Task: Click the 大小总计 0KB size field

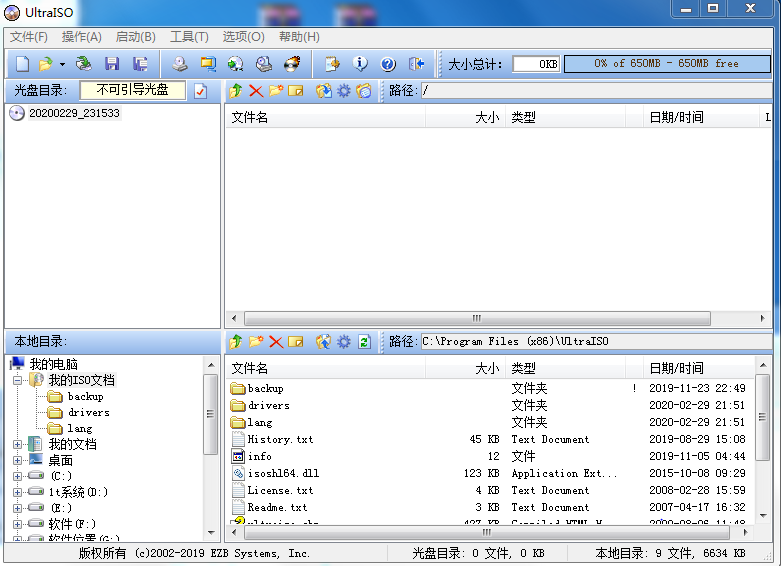Action: (x=536, y=64)
